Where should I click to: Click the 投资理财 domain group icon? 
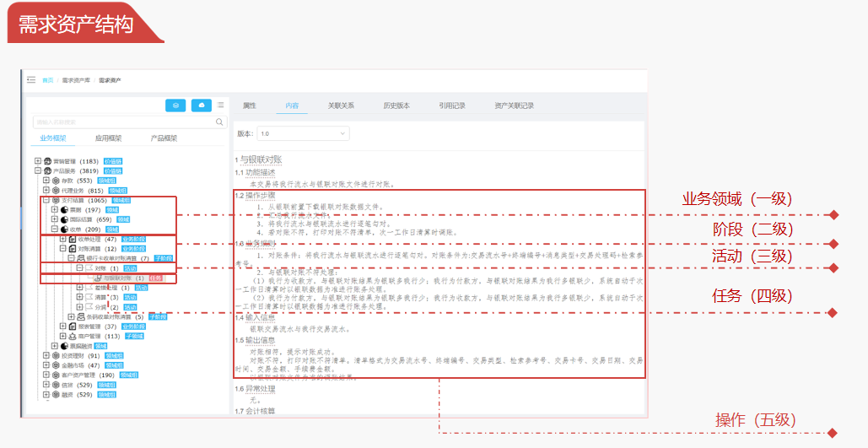coord(56,355)
